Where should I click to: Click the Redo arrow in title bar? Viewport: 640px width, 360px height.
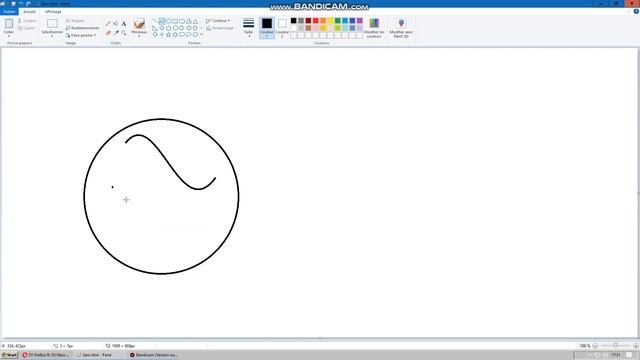tap(28, 4)
